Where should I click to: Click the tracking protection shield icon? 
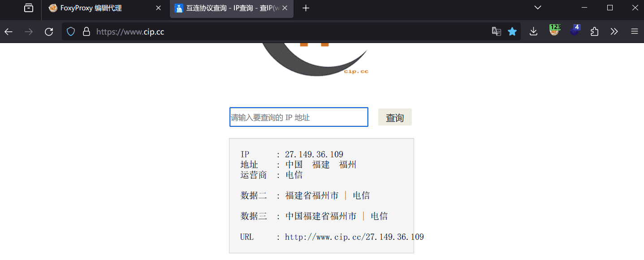[71, 31]
